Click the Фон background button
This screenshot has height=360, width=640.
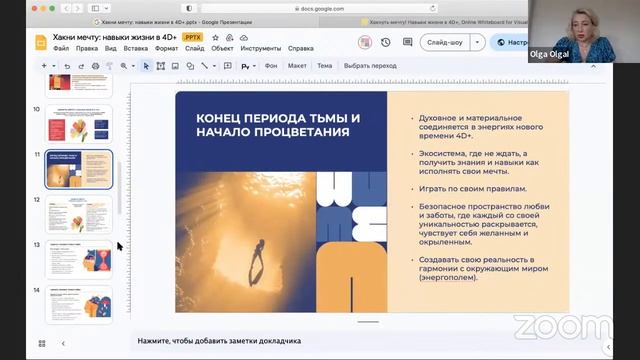coord(271,66)
